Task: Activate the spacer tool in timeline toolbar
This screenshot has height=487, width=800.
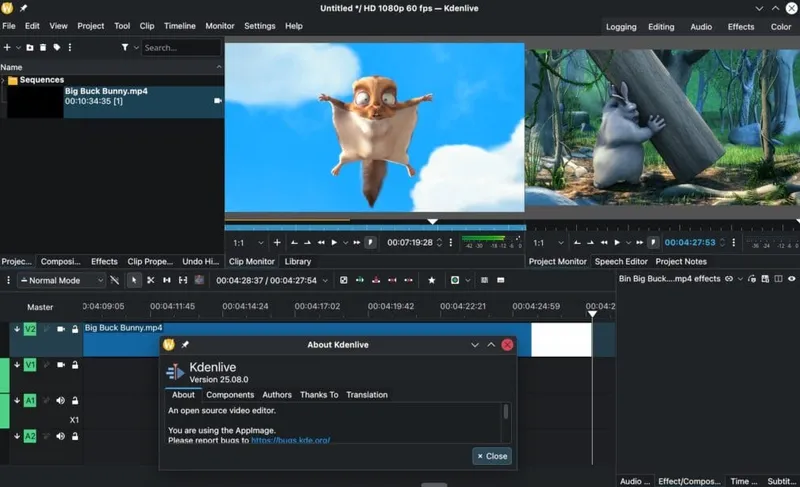Action: pos(167,280)
